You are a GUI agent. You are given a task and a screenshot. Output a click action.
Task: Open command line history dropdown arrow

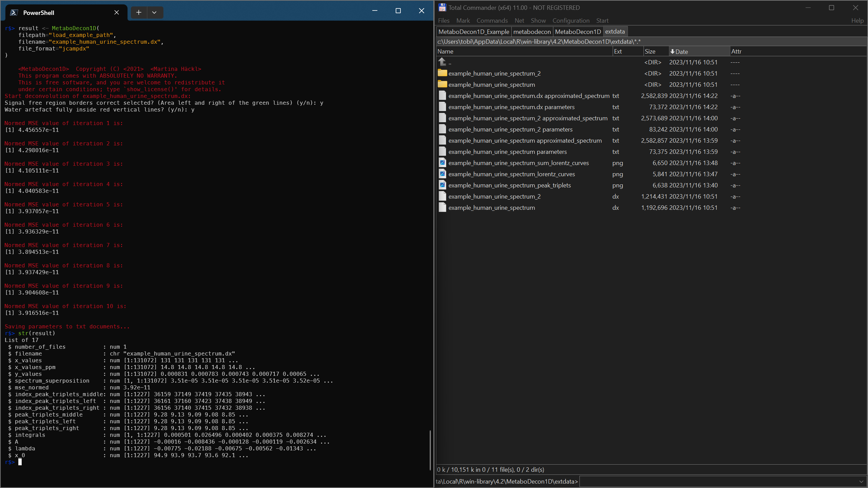[x=861, y=482]
